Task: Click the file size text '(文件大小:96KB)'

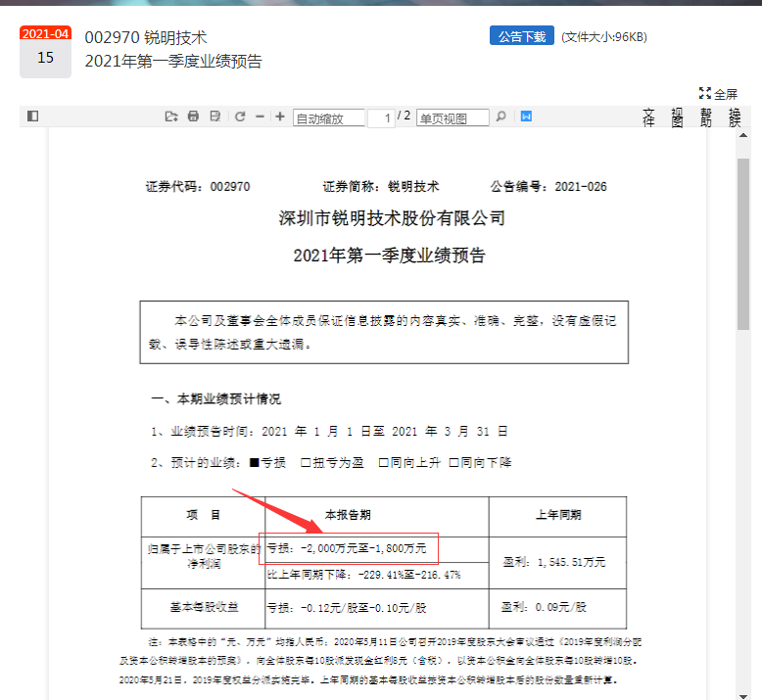Action: coord(604,37)
